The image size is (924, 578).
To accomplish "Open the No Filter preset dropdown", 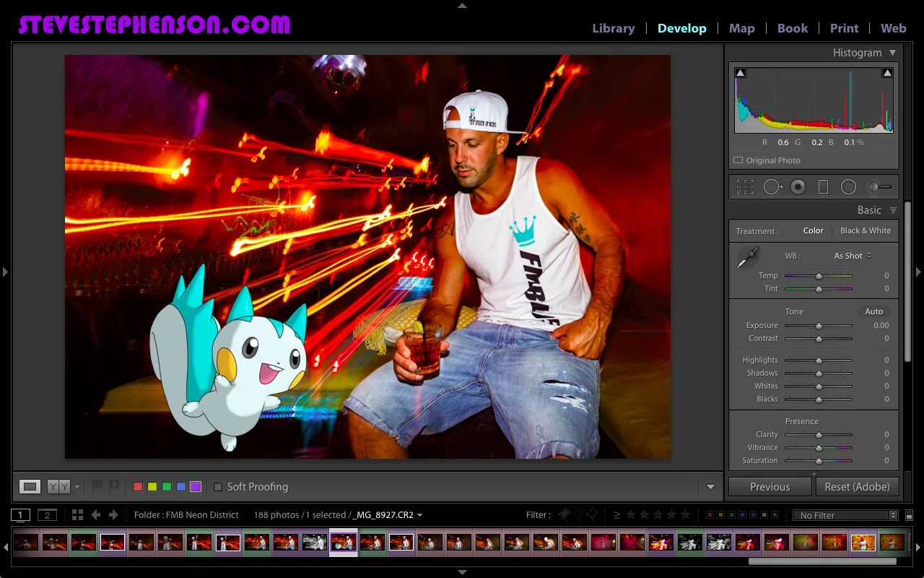I will tap(845, 515).
